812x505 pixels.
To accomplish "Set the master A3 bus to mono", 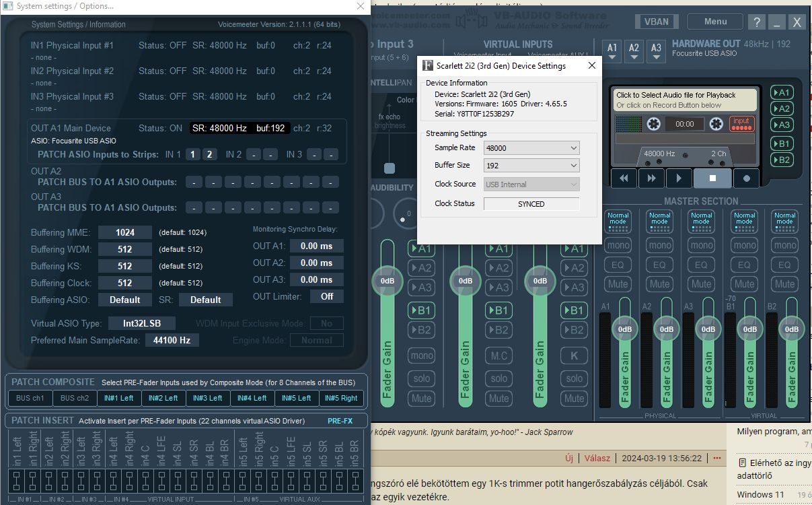I will tap(701, 245).
